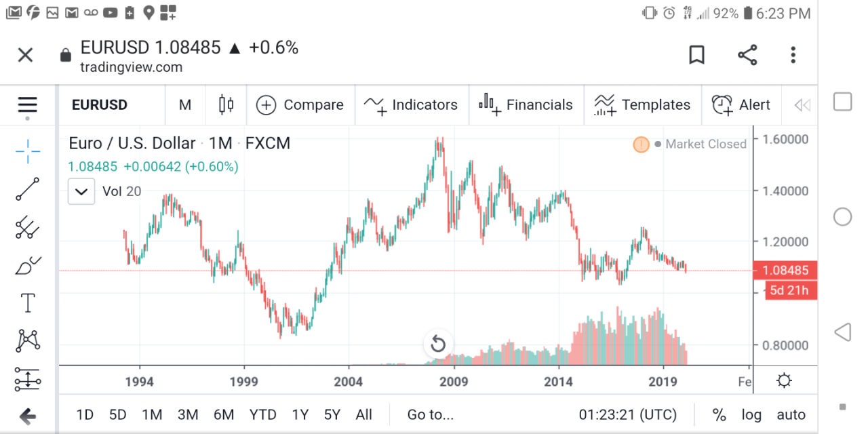Click the 1.08485 current price label
The width and height of the screenshot is (868, 434).
point(785,271)
